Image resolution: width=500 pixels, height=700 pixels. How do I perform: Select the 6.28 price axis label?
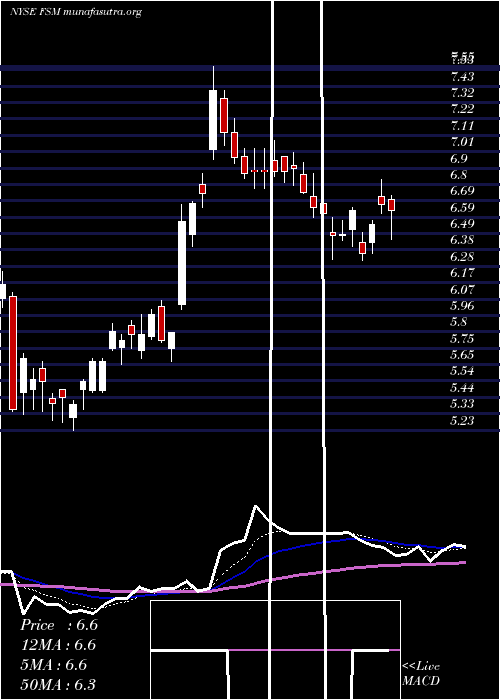point(462,257)
